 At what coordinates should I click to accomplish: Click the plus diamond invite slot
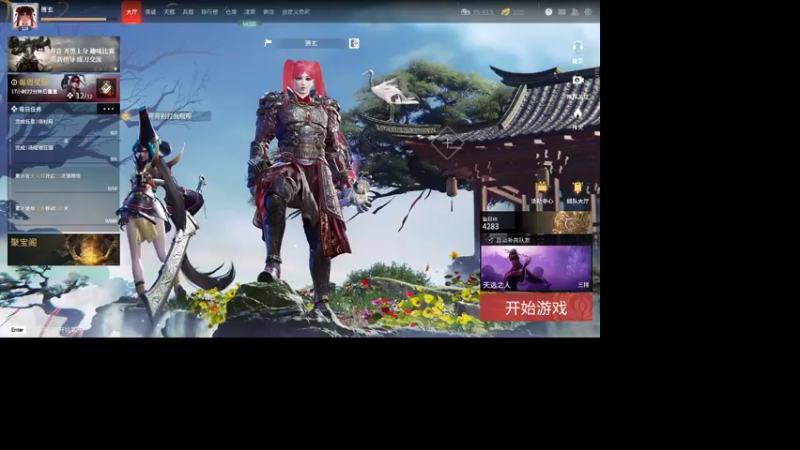point(447,143)
